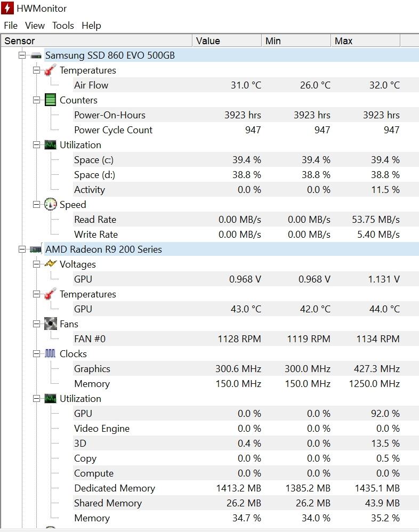Click the AMD Radeon graphics card icon
The image size is (419, 532).
[36, 249]
